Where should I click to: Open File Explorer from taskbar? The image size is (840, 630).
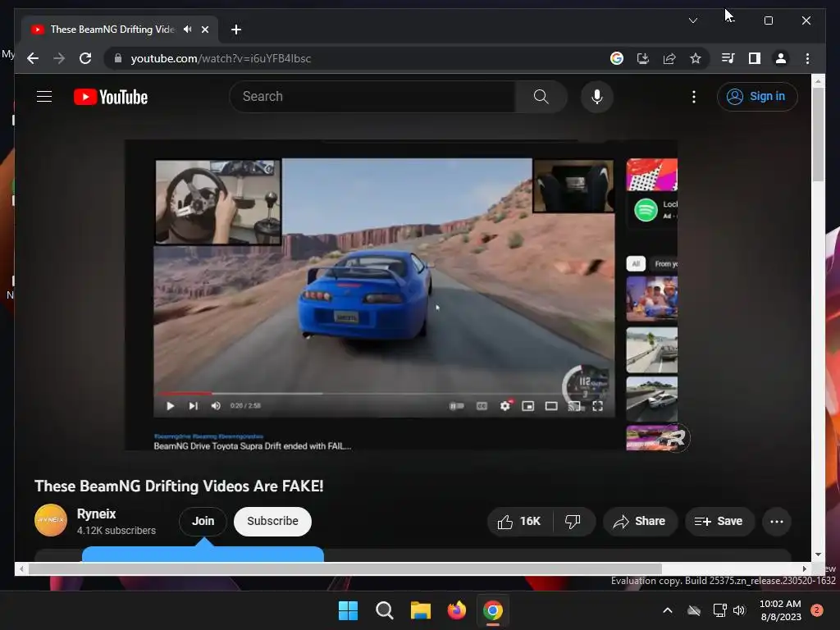pyautogui.click(x=421, y=610)
